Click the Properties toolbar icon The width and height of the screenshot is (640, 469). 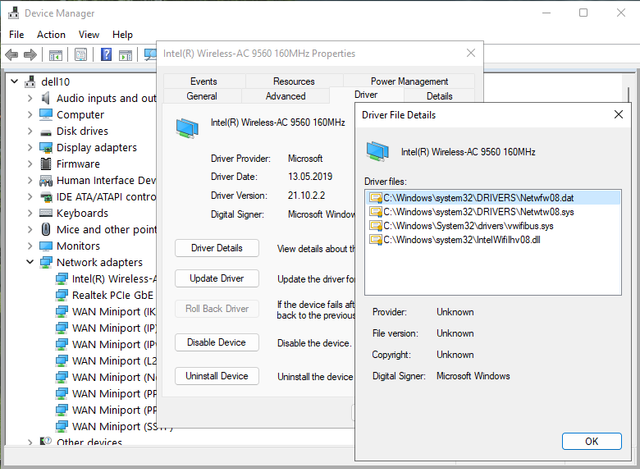point(81,54)
